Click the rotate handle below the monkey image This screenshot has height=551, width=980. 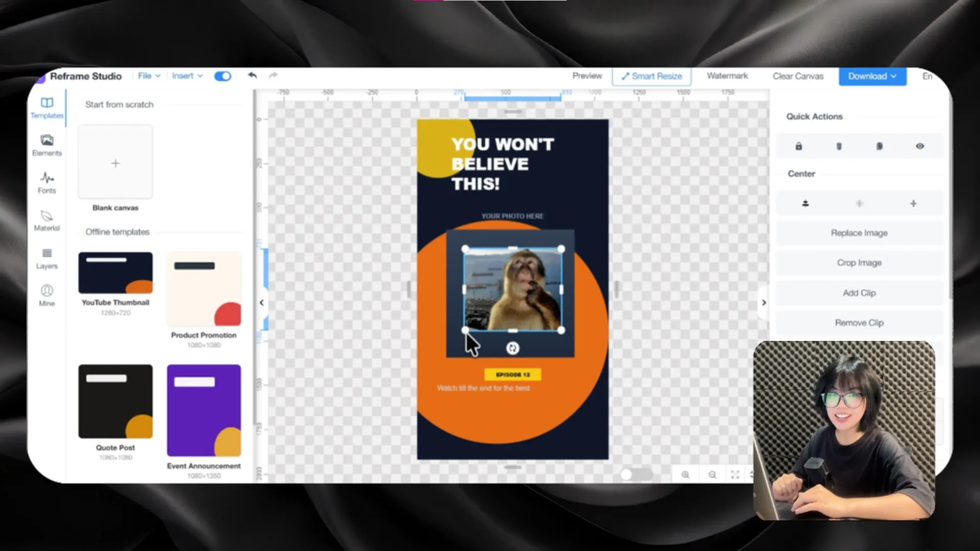click(512, 348)
